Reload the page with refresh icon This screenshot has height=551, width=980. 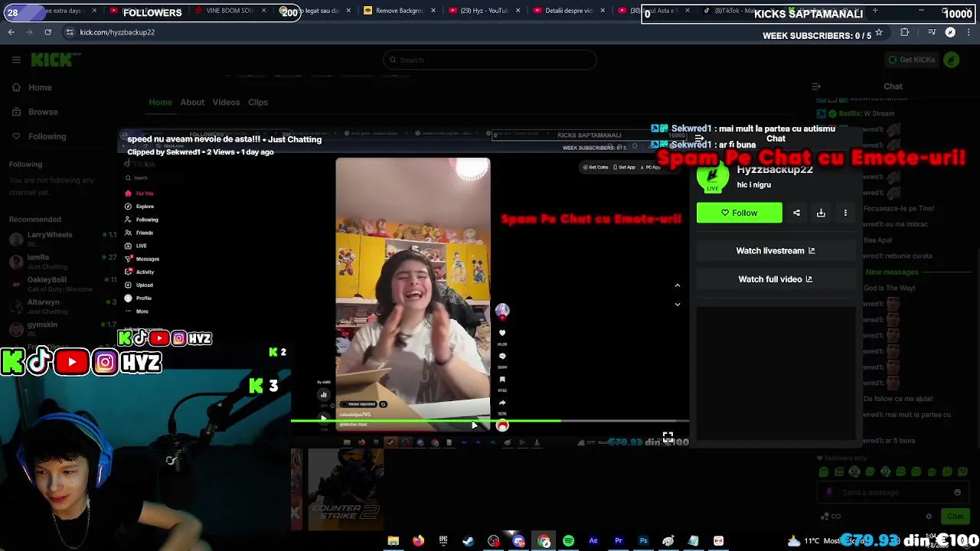pyautogui.click(x=47, y=32)
